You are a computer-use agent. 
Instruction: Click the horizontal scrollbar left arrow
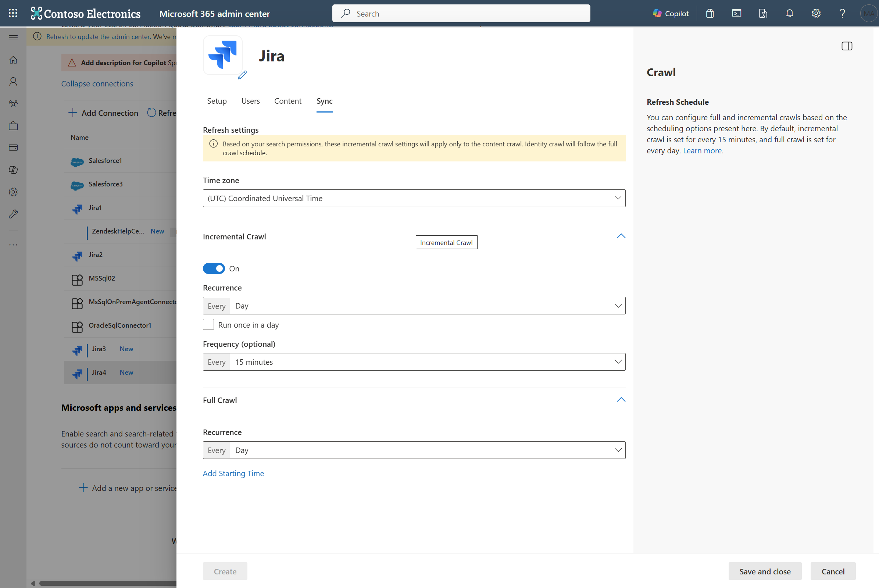[33, 584]
